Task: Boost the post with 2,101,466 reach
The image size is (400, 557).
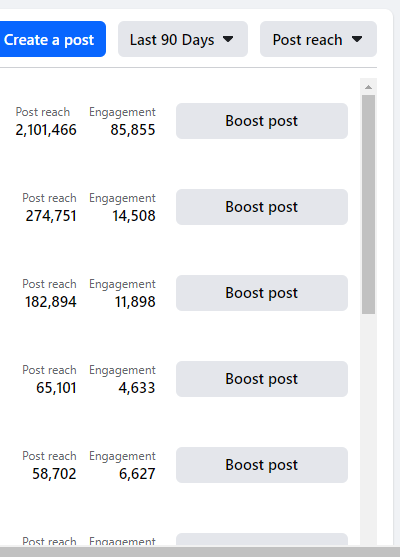Action: point(262,121)
